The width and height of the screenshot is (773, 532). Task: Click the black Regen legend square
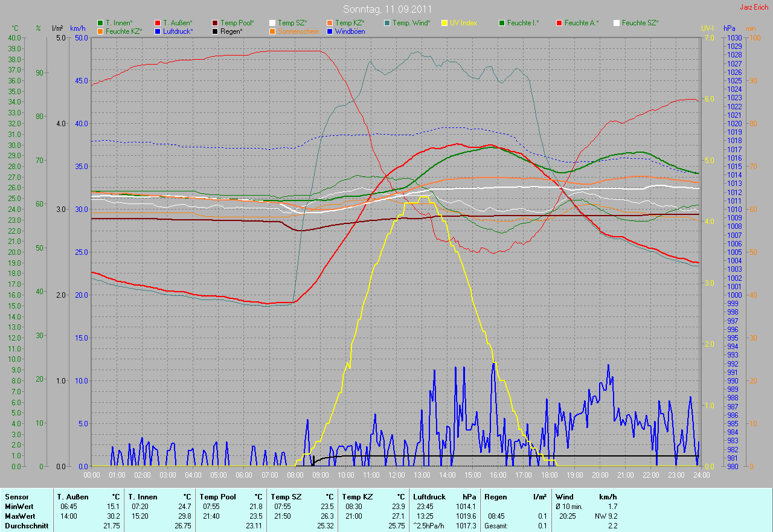[x=215, y=31]
